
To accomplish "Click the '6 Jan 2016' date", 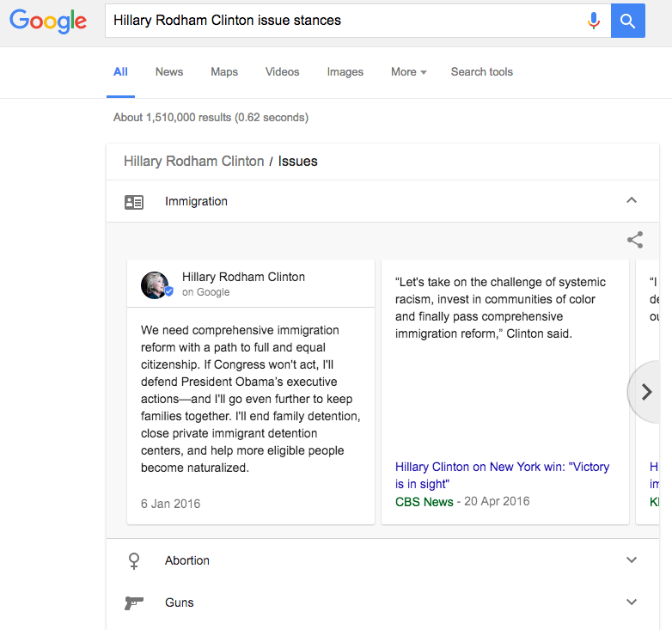I will (170, 504).
